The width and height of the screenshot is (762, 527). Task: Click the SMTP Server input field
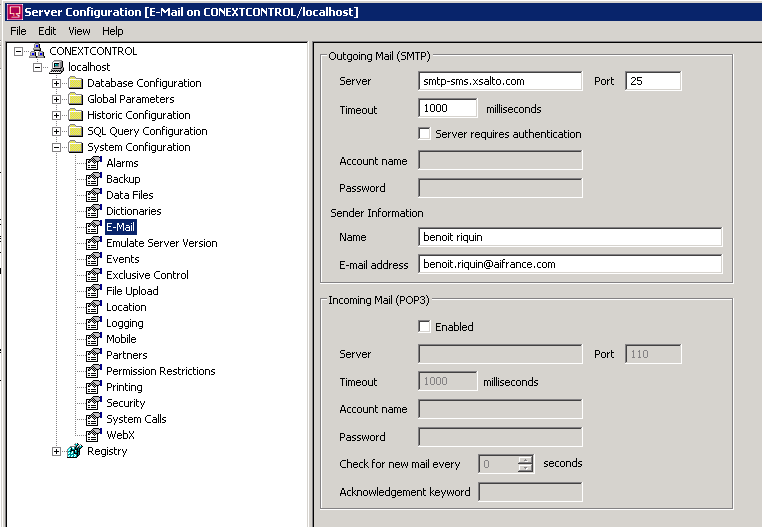click(500, 81)
